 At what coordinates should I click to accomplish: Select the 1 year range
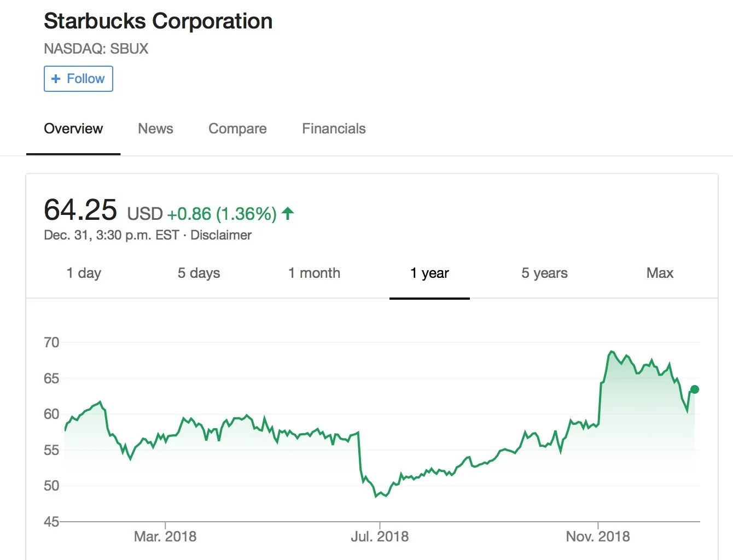(x=429, y=273)
